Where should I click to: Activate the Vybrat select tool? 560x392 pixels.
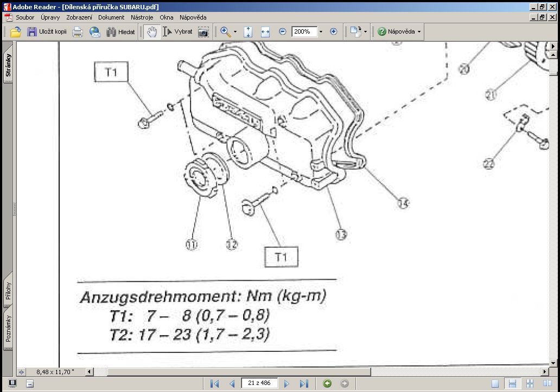178,32
